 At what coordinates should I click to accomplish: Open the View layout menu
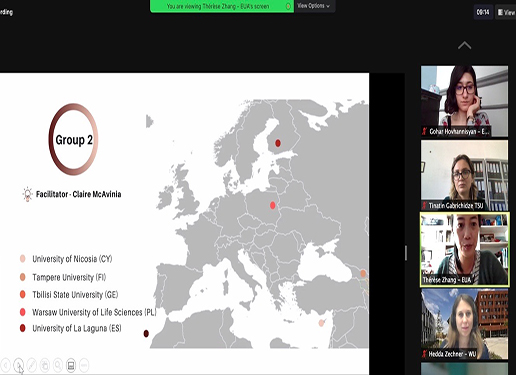click(506, 12)
